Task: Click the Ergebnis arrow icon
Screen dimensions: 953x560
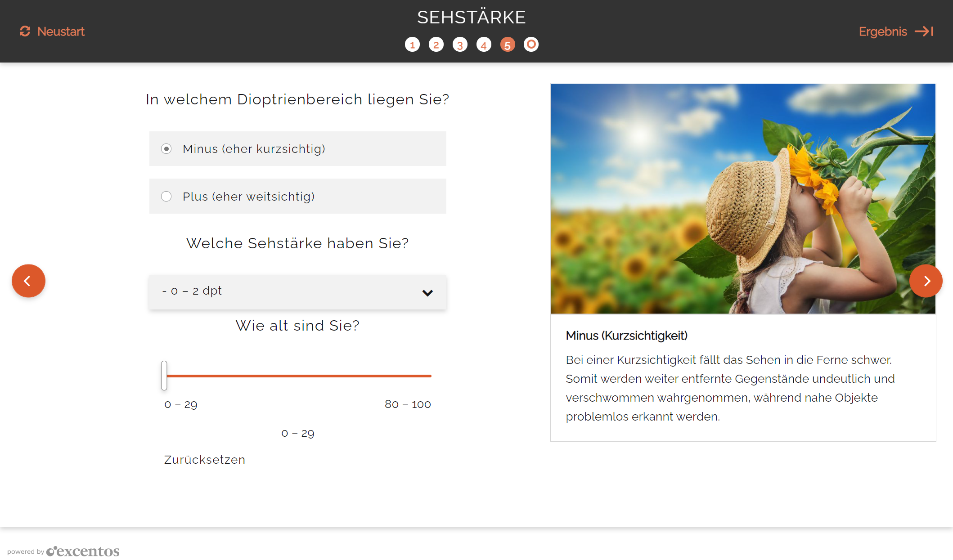Action: (x=924, y=31)
